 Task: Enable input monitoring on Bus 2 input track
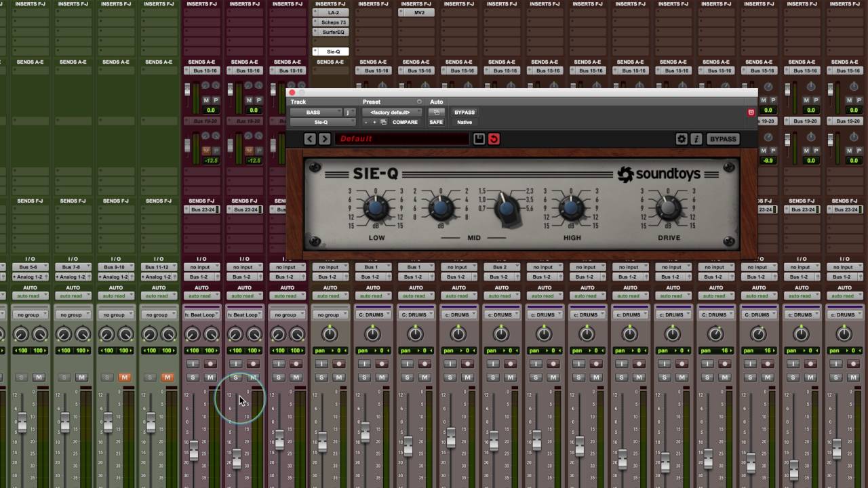coord(492,364)
